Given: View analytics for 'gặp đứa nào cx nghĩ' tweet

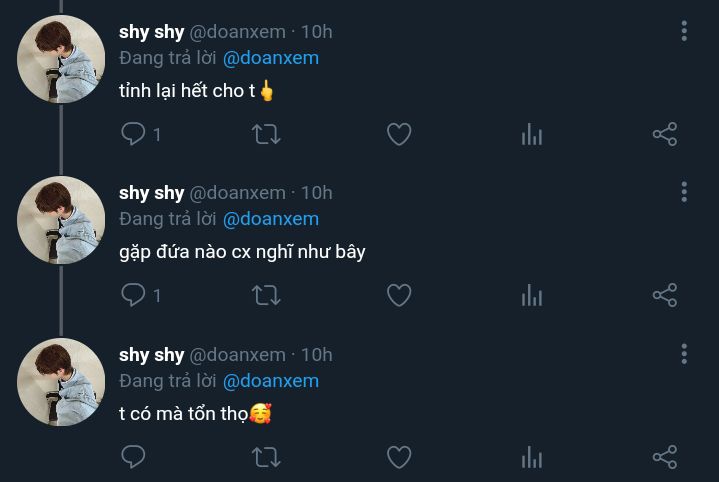Looking at the screenshot, I should click(531, 295).
